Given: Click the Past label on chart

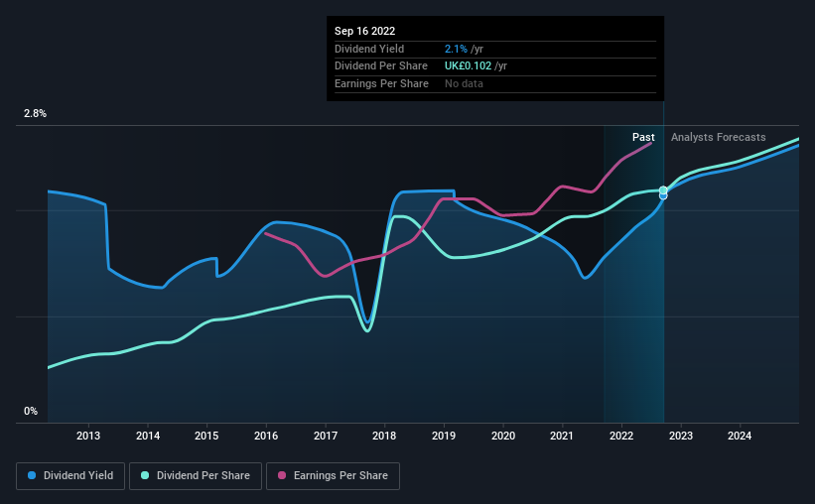Looking at the screenshot, I should coord(643,137).
